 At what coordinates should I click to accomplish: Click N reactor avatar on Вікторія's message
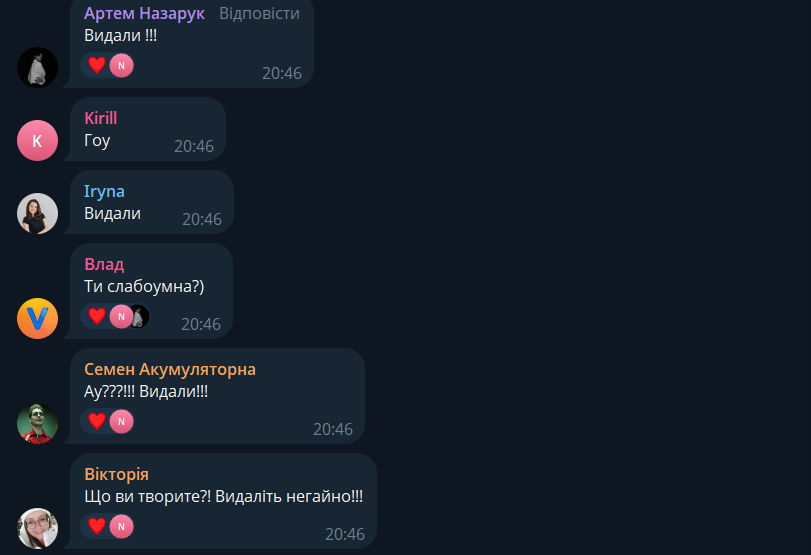pos(122,526)
